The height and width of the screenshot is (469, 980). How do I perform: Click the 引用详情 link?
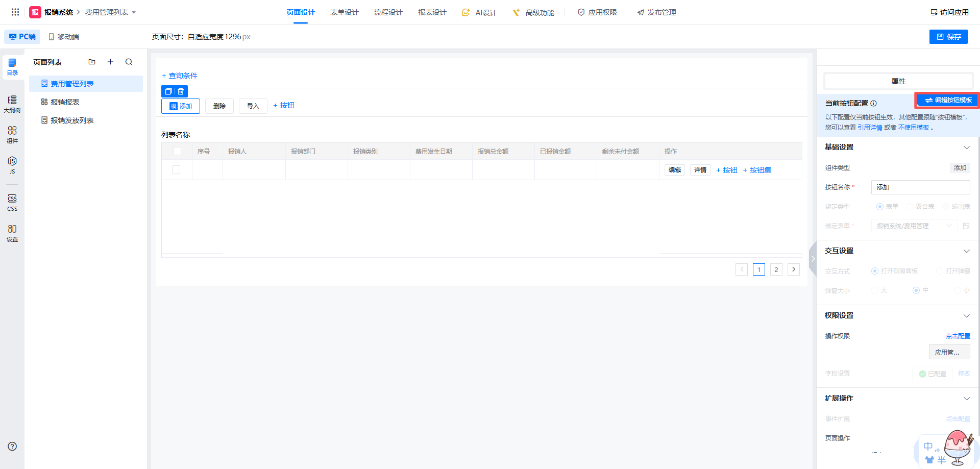(869, 128)
